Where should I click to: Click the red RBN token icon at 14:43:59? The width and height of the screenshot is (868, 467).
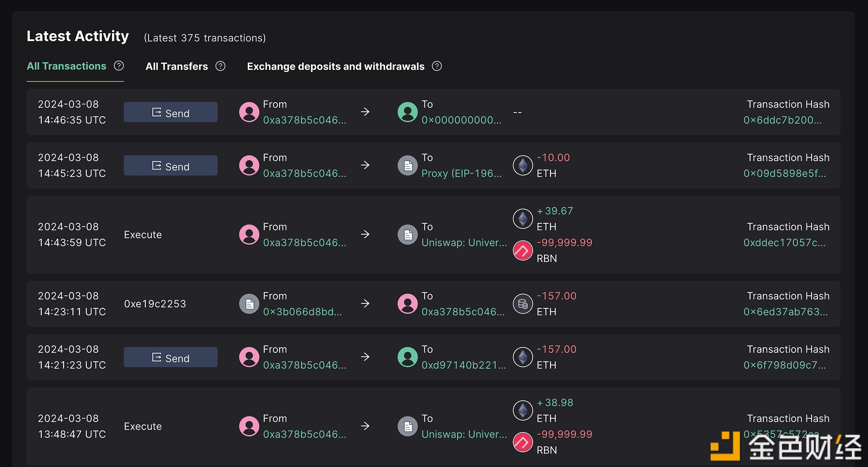[x=523, y=250]
